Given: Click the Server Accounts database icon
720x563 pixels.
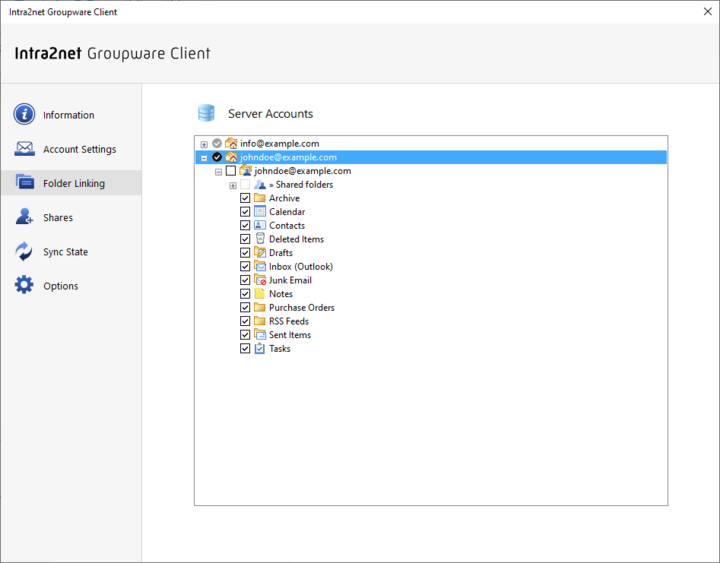Looking at the screenshot, I should [206, 113].
